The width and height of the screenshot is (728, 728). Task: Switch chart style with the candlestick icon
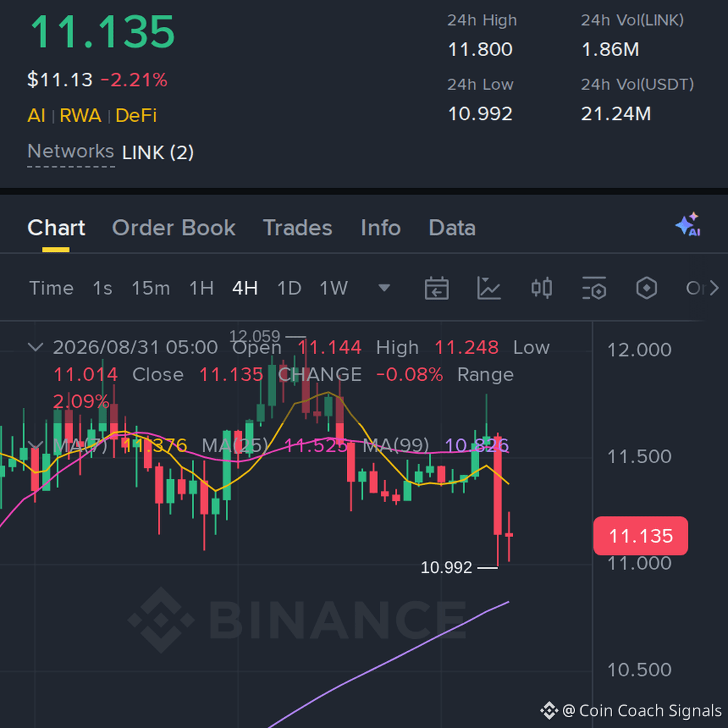541,289
